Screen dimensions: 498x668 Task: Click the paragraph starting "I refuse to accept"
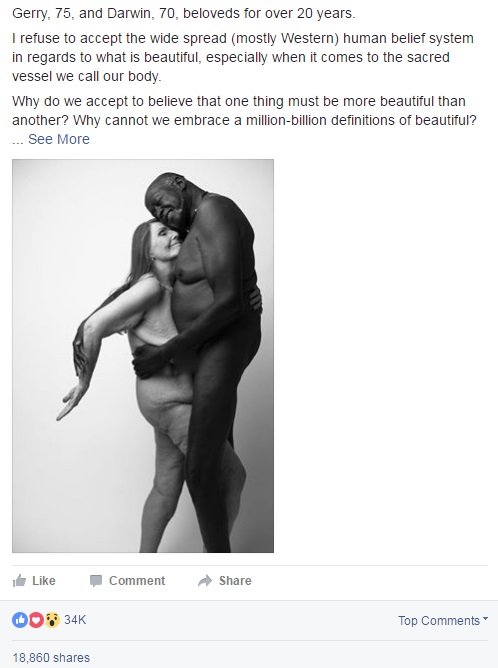click(x=243, y=57)
